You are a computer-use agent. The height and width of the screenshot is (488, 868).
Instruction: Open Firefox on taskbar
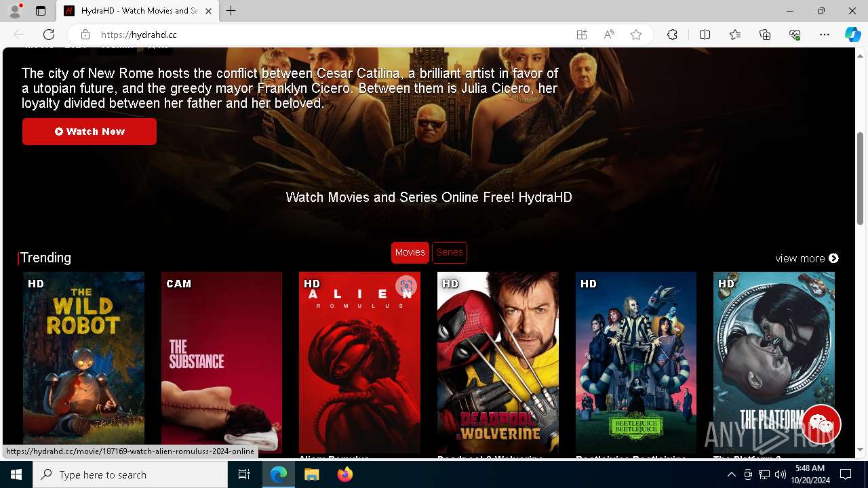click(344, 474)
